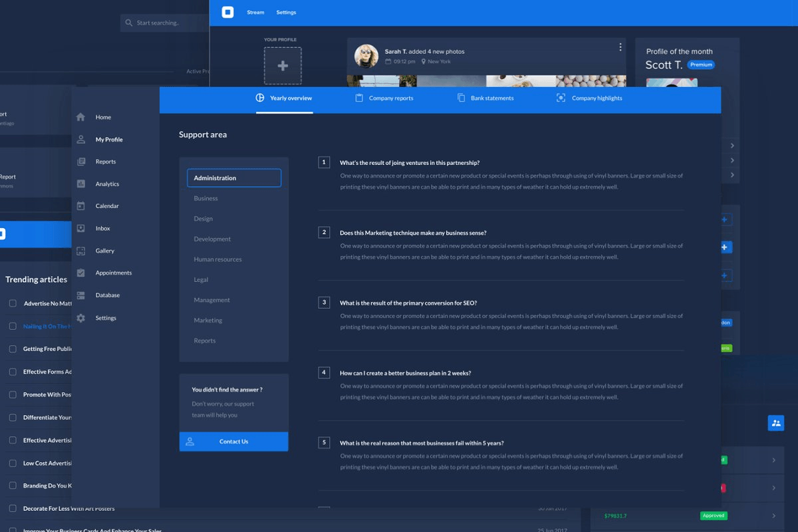Expand question 1 about joint ventures
This screenshot has width=798, height=532.
pos(409,163)
